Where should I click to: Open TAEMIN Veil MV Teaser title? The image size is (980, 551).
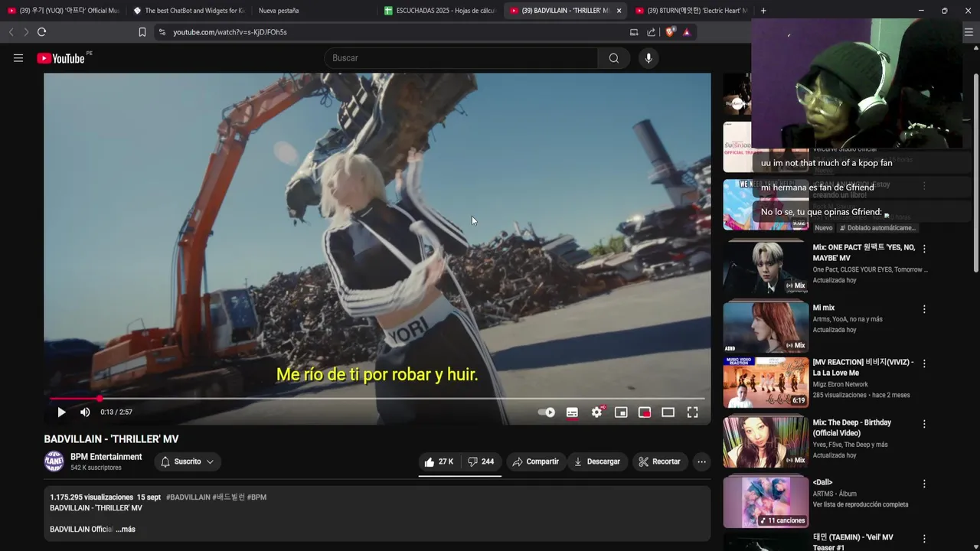pos(853,542)
